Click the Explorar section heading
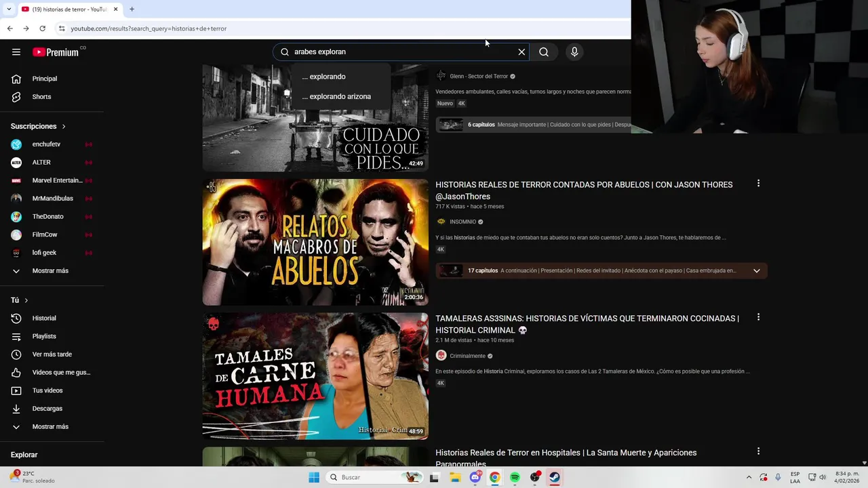The width and height of the screenshot is (868, 488). pyautogui.click(x=24, y=455)
